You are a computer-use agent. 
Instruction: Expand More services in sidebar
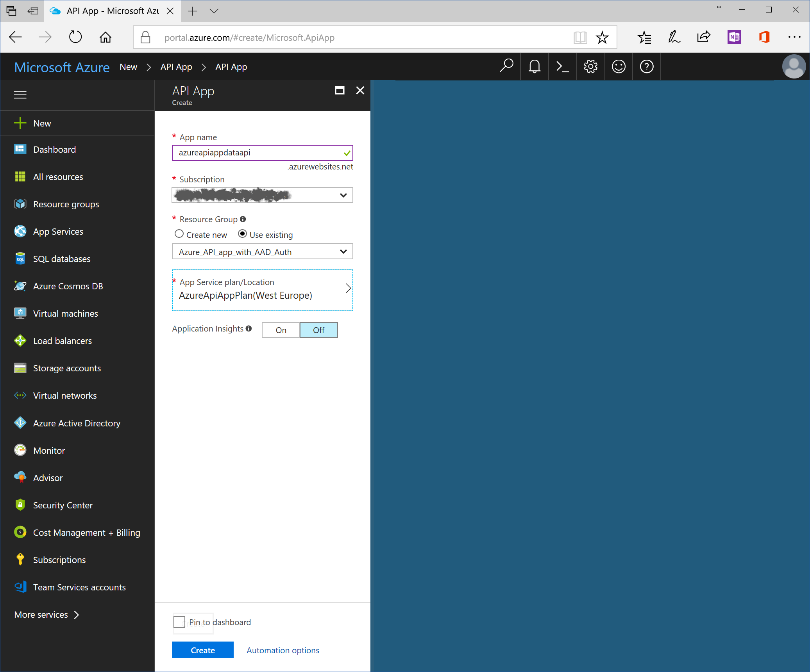[x=46, y=615]
